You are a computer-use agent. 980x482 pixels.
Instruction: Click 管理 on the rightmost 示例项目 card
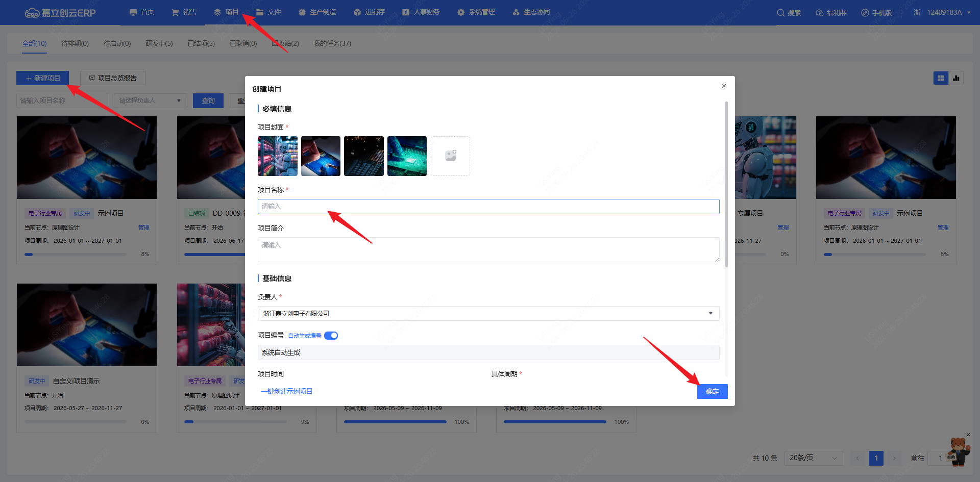pyautogui.click(x=943, y=227)
